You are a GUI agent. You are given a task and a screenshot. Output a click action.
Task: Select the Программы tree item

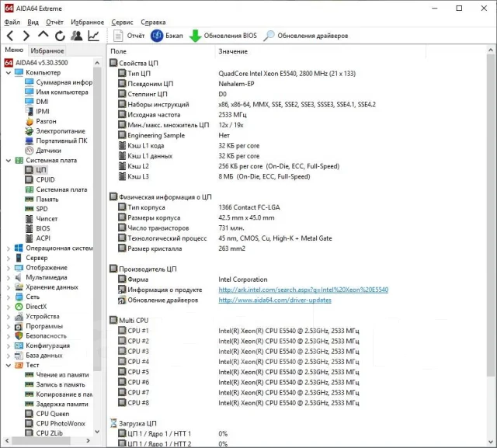pyautogui.click(x=39, y=326)
